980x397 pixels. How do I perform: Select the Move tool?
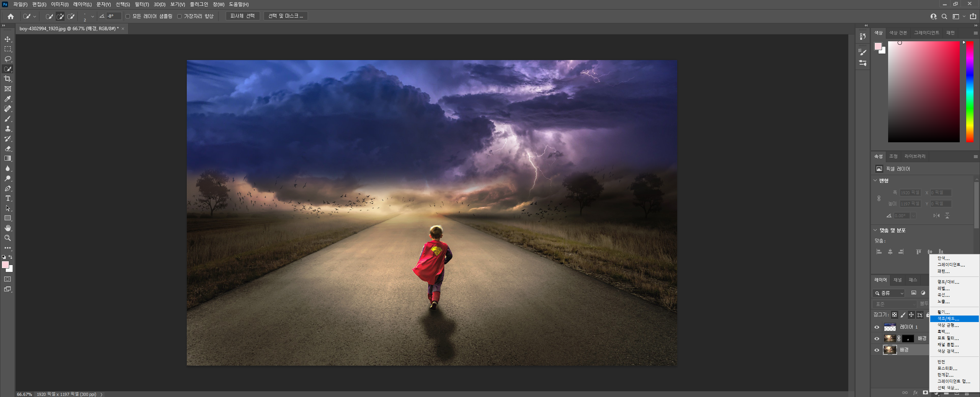coord(8,39)
